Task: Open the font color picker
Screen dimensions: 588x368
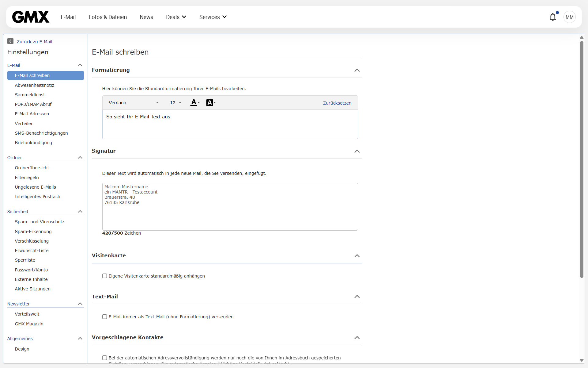Action: click(194, 103)
